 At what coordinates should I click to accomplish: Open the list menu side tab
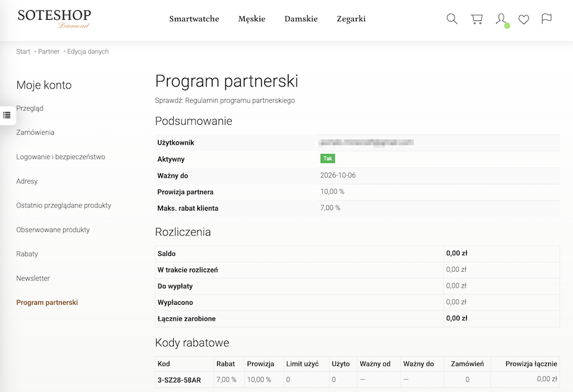point(7,115)
